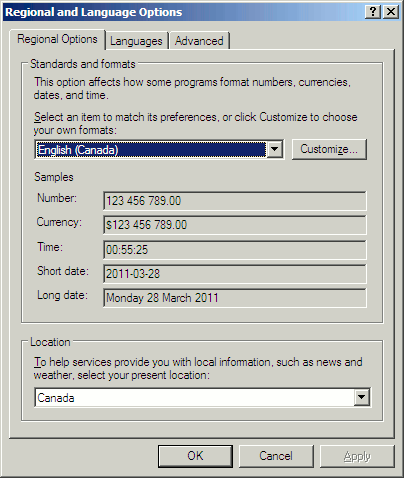Click the Number sample field

point(235,201)
